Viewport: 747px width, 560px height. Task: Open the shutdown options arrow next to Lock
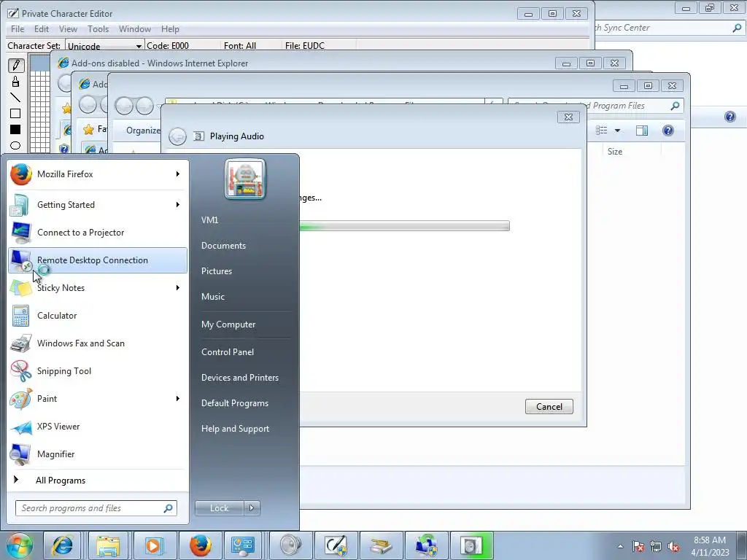coord(252,508)
